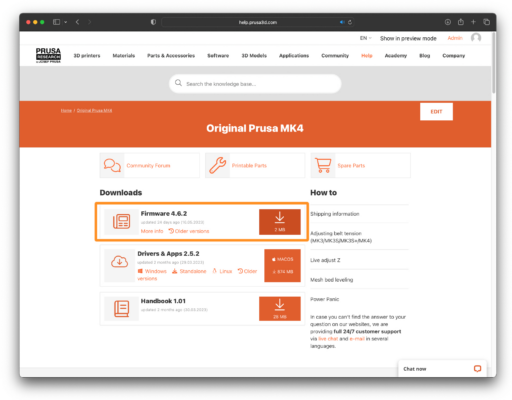Expand the sidebar dropdown chevron

tap(66, 22)
